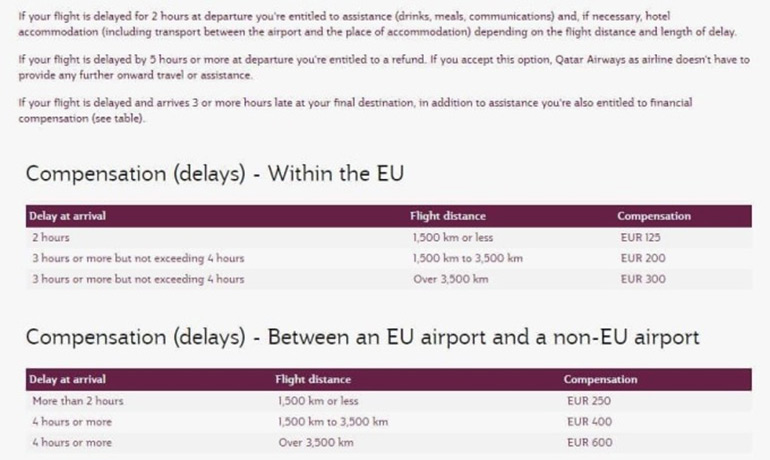Click "Delay at arrival" header in Within the EU table
This screenshot has width=770, height=460.
[x=68, y=216]
